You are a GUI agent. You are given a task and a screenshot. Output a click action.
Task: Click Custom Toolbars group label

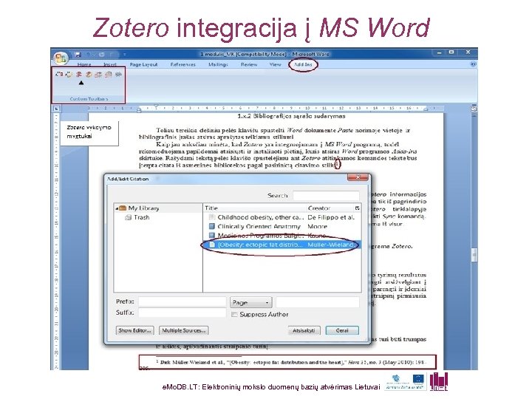tap(89, 99)
